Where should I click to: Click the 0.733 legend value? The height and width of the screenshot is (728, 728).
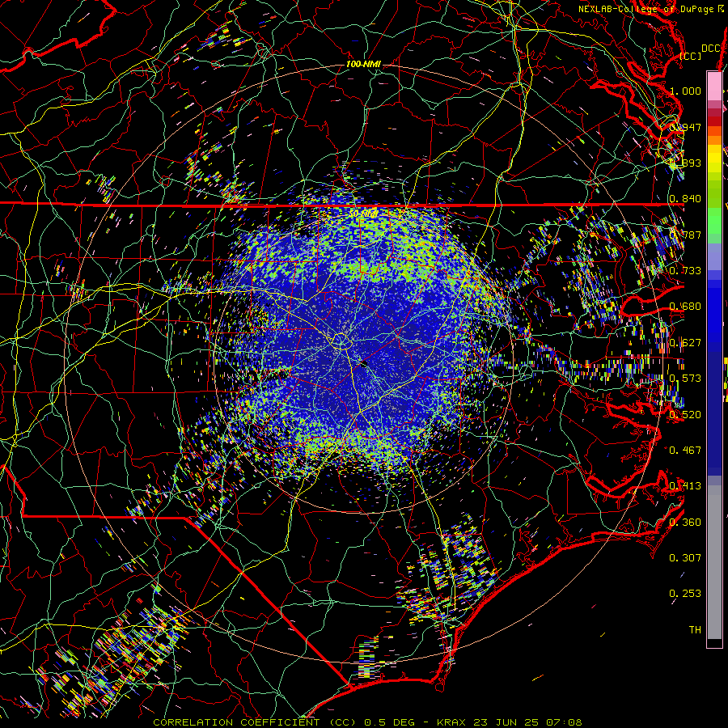tap(685, 271)
